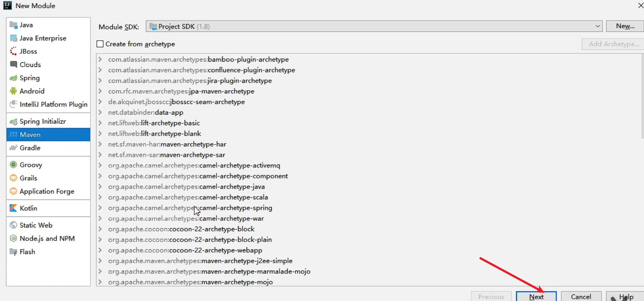This screenshot has width=644, height=301.
Task: Expand confluence-plugin-archetype entry
Action: pos(100,70)
